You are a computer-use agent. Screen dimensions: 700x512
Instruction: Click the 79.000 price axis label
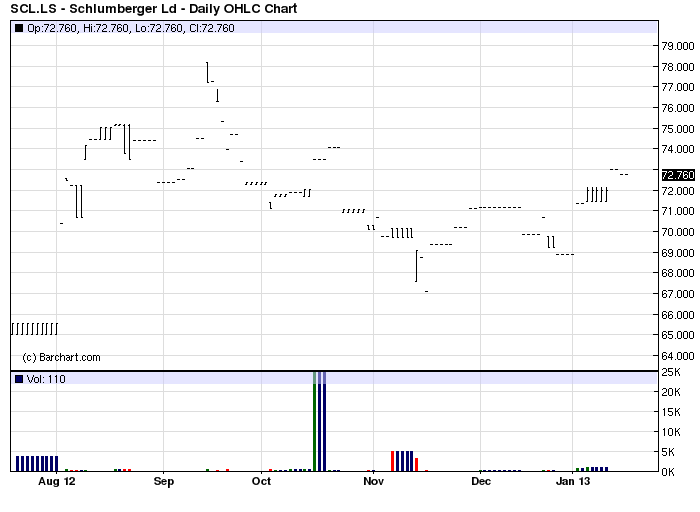(678, 46)
